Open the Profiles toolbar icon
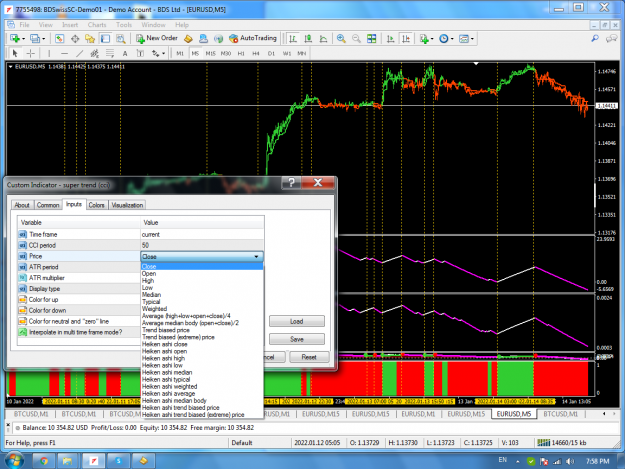625x469 pixels. 35,39
